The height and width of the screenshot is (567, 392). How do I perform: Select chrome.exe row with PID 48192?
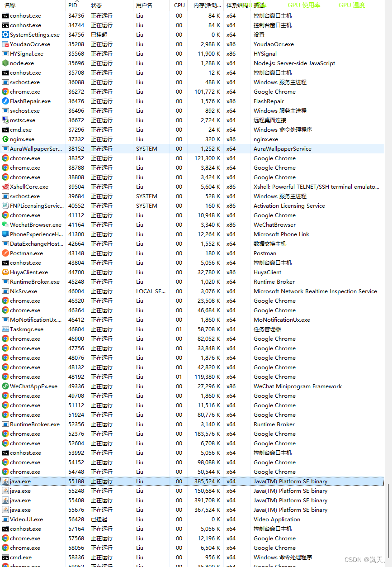pyautogui.click(x=192, y=377)
